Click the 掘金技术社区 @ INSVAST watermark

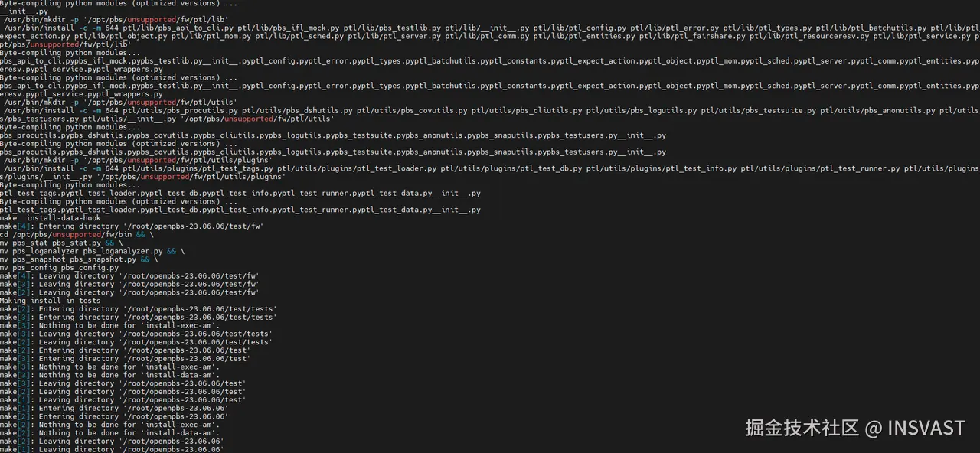pyautogui.click(x=855, y=427)
